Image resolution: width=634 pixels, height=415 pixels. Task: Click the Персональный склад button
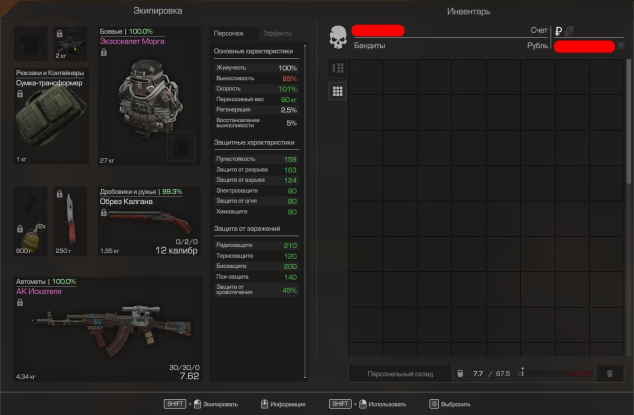tap(400, 374)
